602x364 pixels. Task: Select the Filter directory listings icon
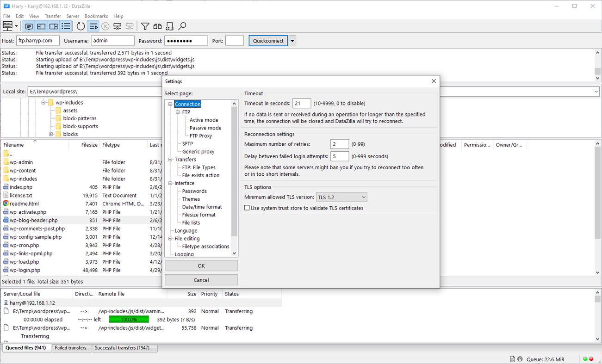pos(145,26)
